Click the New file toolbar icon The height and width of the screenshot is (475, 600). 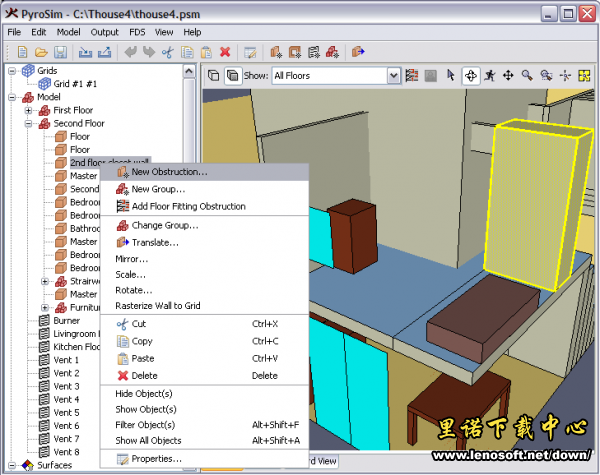click(23, 52)
